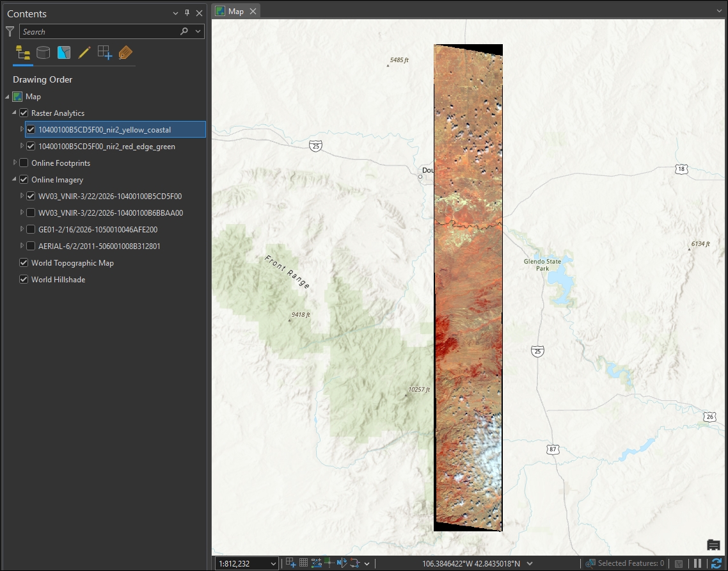Close the Map view tab
The width and height of the screenshot is (728, 571).
click(x=253, y=11)
